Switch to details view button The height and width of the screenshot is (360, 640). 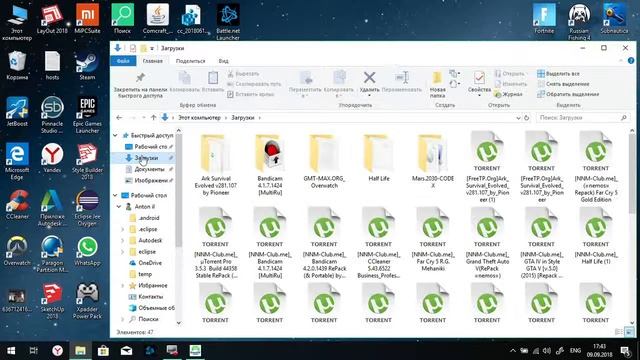tap(619, 332)
